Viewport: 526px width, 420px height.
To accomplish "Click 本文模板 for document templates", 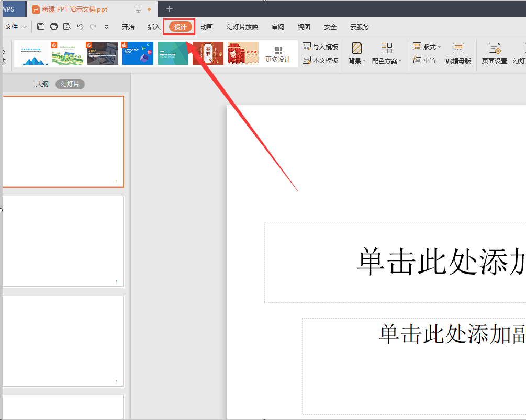I will point(320,60).
